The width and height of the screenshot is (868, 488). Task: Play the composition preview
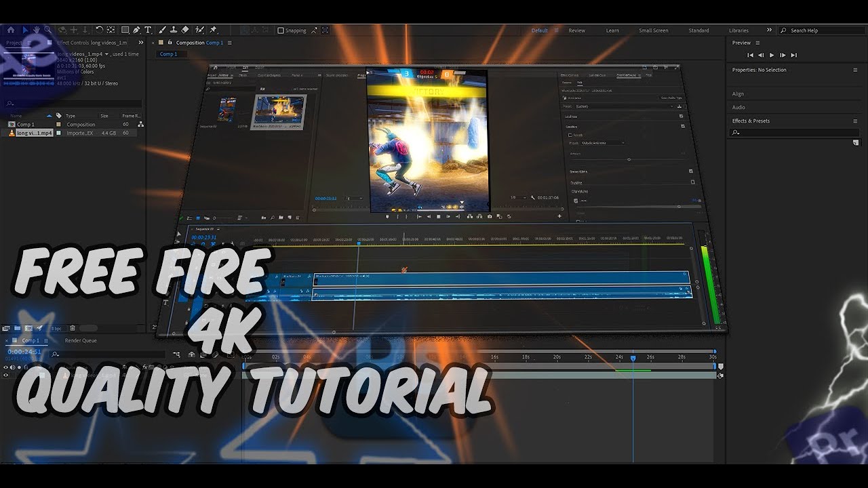pyautogui.click(x=772, y=55)
